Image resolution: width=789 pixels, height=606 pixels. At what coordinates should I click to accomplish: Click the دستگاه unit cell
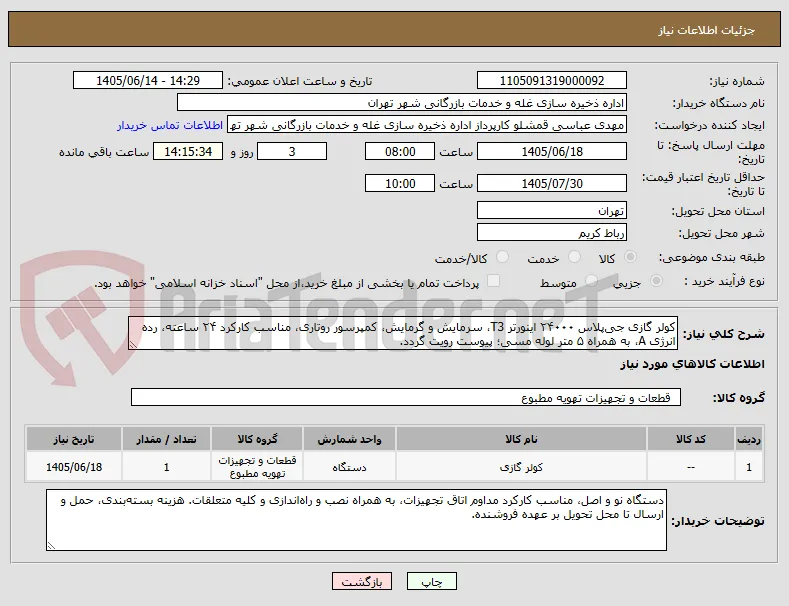[349, 467]
